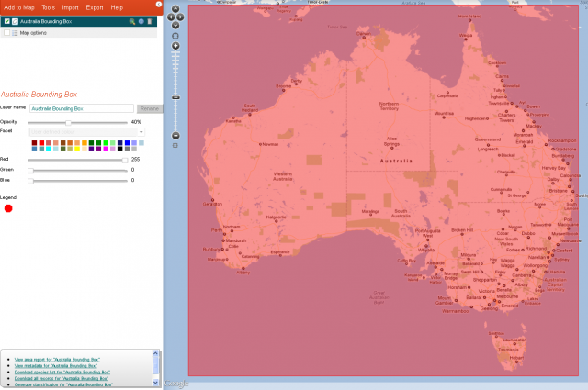Show info for Australia Bounding Box layer
This screenshot has width=588, height=390.
pyautogui.click(x=141, y=20)
